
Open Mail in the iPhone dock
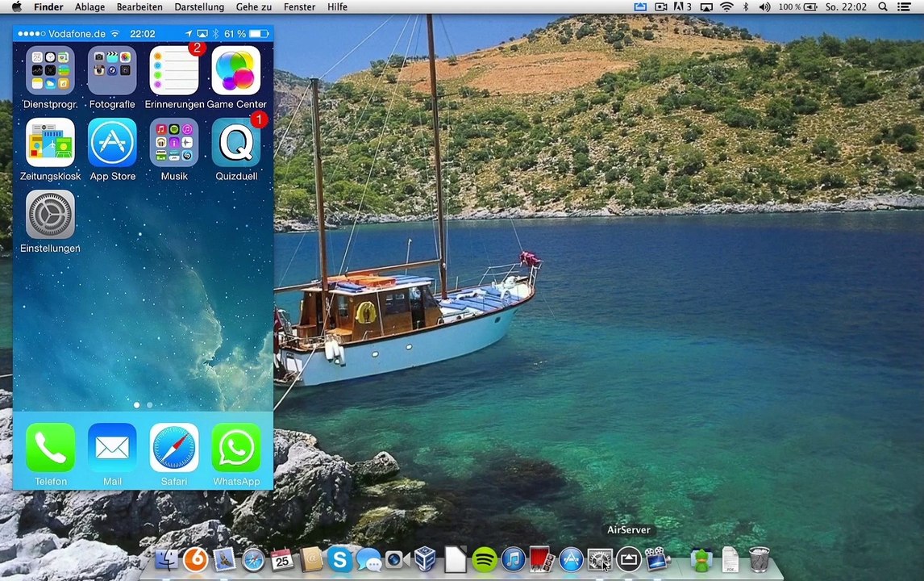pos(112,447)
